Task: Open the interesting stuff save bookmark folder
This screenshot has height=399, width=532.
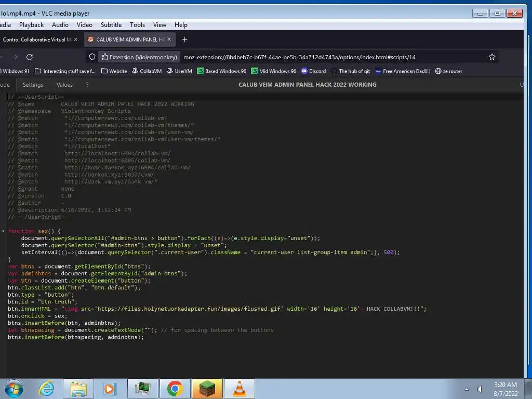Action: 65,71
